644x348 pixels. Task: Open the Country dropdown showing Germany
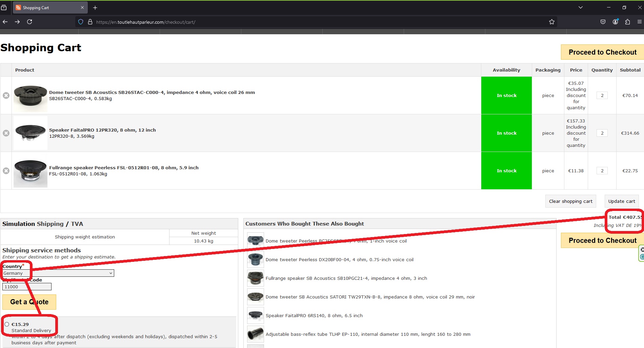58,273
